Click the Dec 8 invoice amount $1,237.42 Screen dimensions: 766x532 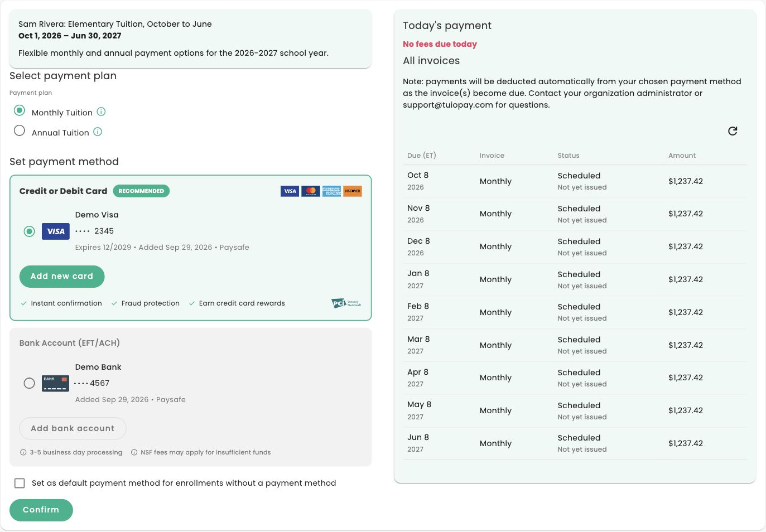click(x=686, y=246)
